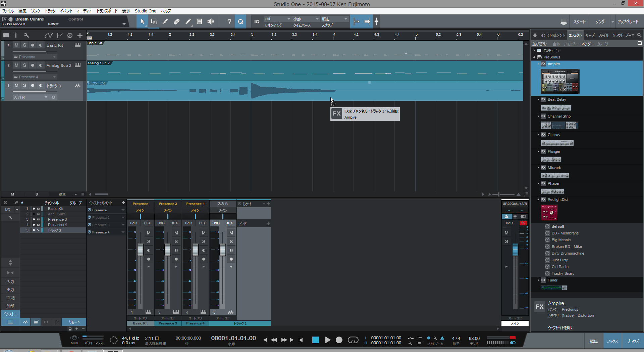Screen dimensions: 644x352
Task: Switch to インストゥルメント browser tab
Action: click(553, 35)
